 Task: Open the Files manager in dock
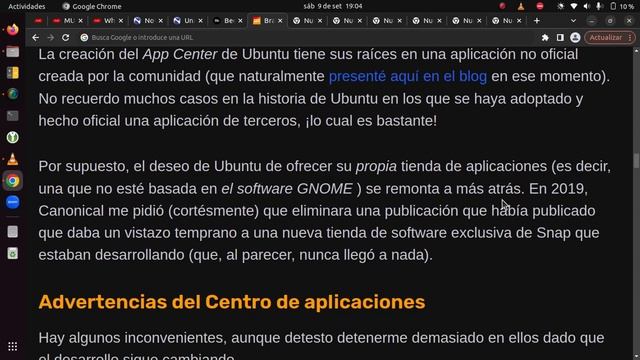coord(13,51)
